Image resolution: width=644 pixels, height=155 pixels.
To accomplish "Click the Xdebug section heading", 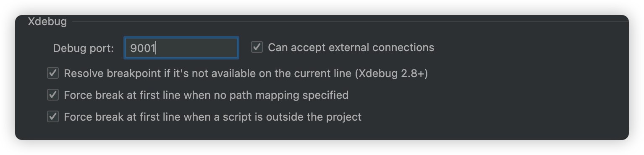I will click(x=47, y=21).
